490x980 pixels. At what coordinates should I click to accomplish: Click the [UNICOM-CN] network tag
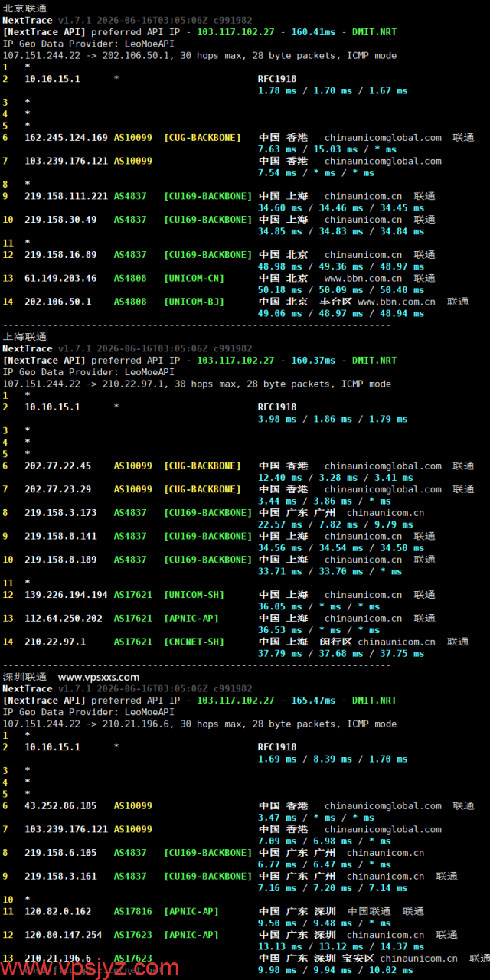pos(194,278)
